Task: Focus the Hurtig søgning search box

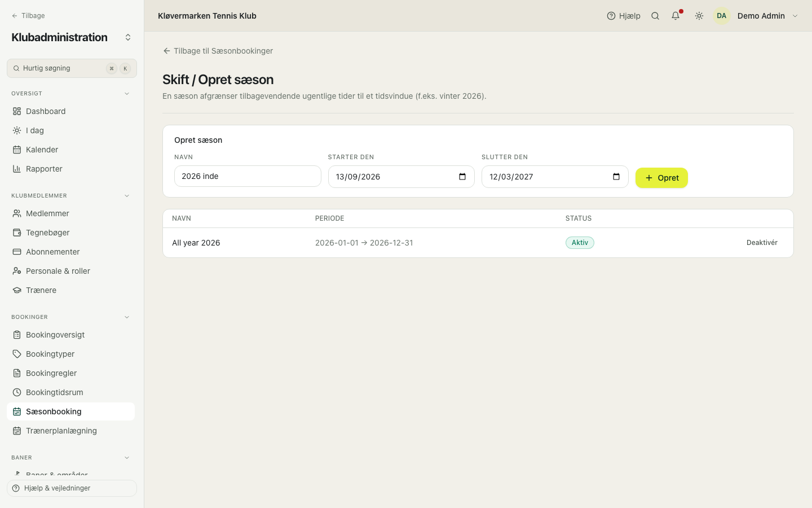Action: (x=72, y=68)
